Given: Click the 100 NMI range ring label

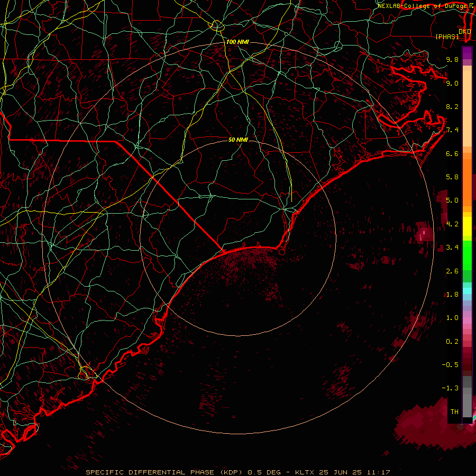Looking at the screenshot, I should tap(237, 42).
